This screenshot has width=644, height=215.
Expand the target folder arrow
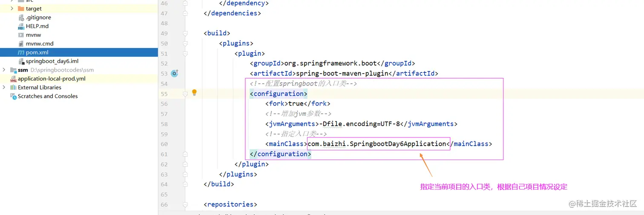pyautogui.click(x=12, y=9)
